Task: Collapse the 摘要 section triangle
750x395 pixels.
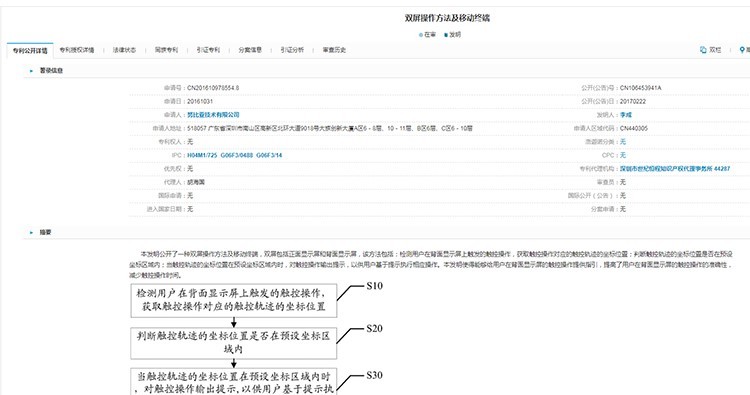Action: click(x=32, y=232)
